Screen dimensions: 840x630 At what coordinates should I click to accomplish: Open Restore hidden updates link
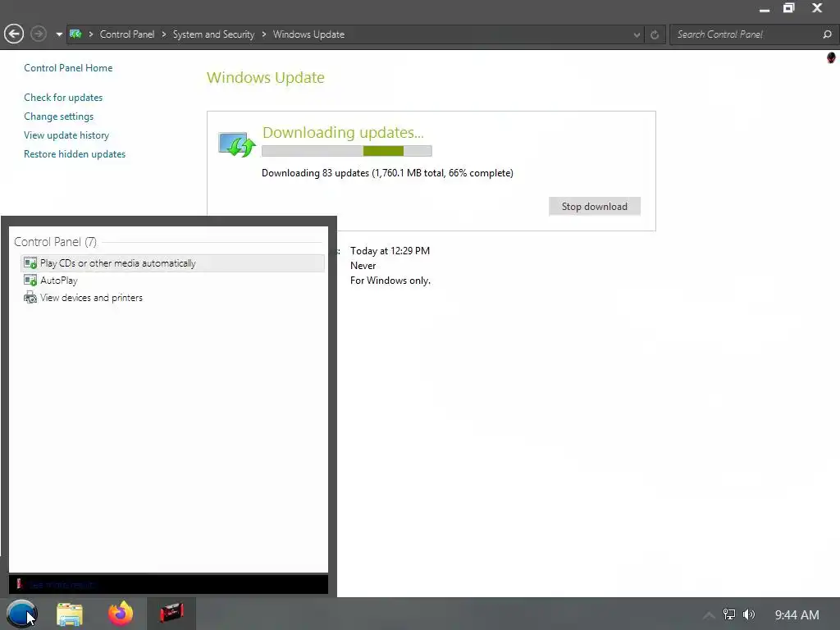[75, 153]
